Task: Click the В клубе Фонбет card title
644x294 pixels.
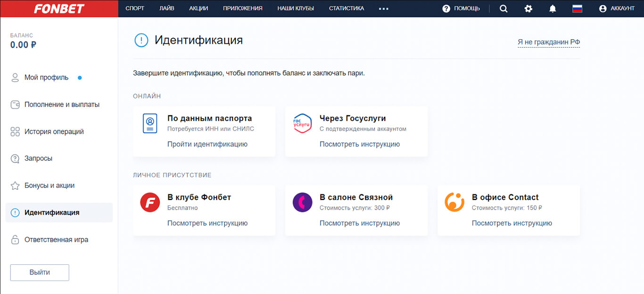Action: point(199,197)
